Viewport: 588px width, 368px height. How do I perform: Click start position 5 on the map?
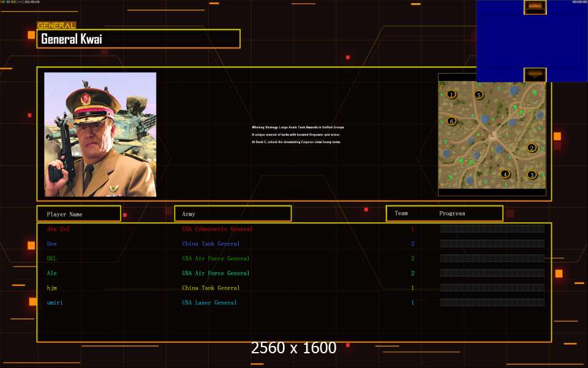click(x=479, y=95)
